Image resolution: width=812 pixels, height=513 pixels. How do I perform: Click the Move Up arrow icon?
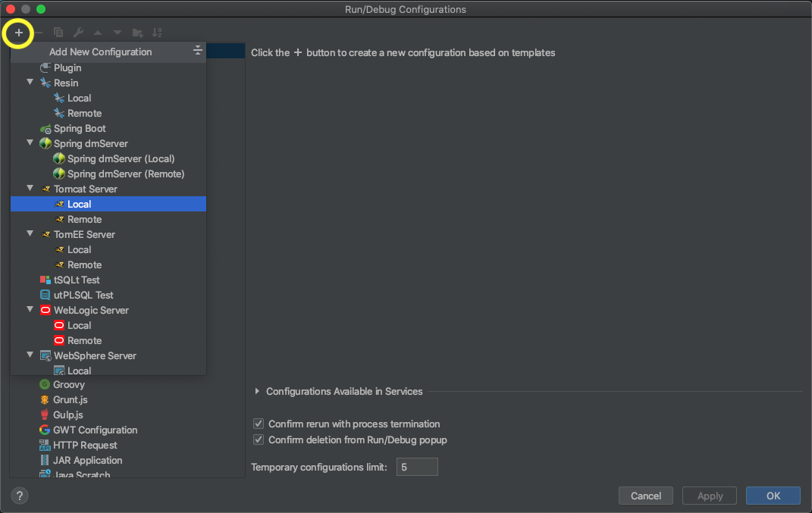[x=98, y=33]
